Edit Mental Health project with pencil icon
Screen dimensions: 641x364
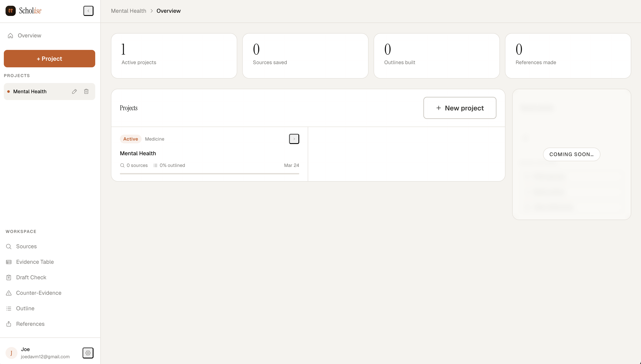click(74, 92)
